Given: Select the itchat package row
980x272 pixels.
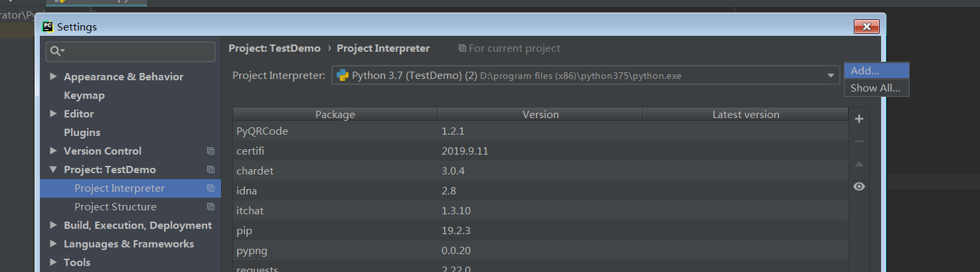Looking at the screenshot, I should coord(540,211).
